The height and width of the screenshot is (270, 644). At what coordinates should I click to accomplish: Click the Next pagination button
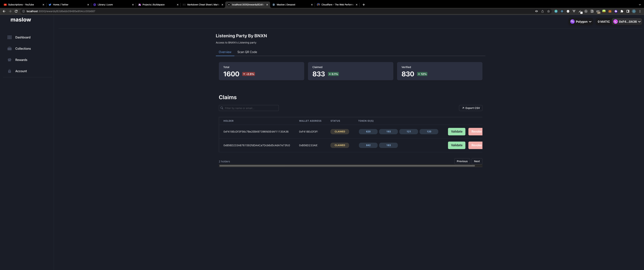pyautogui.click(x=476, y=161)
